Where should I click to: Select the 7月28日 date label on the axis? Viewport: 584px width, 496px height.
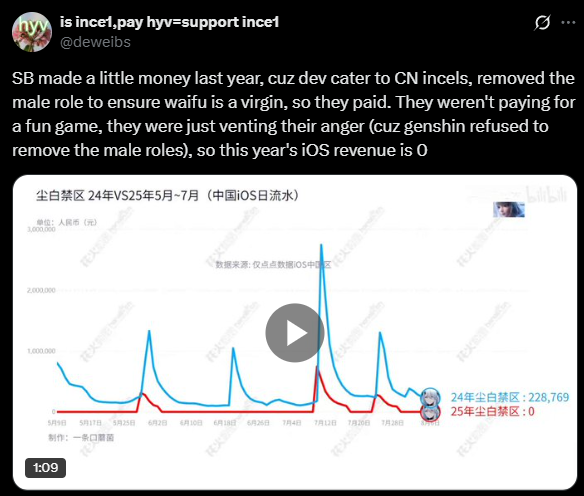click(x=392, y=423)
